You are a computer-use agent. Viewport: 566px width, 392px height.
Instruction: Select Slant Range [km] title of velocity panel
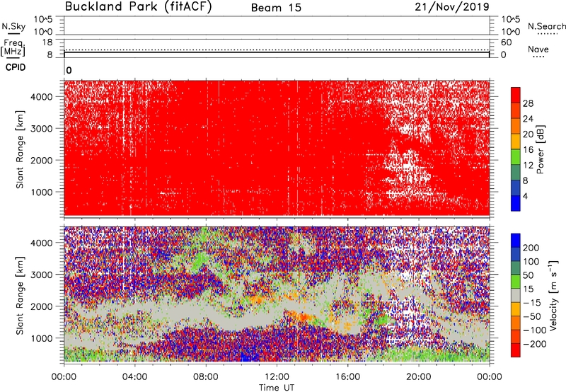20,296
